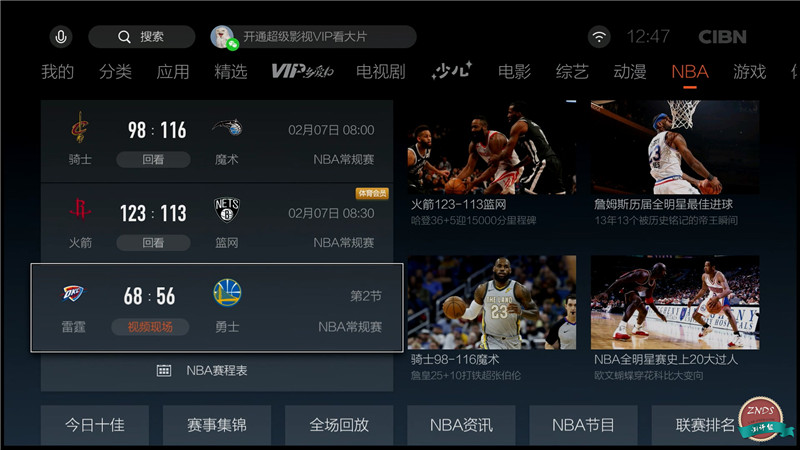The image size is (800, 450).
Task: Open the 开通超级影视VIP看大片 banner
Action: 314,37
